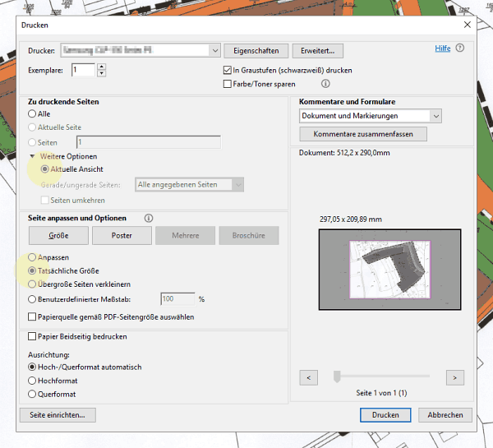Enable Farbe/Toner sparen checkbox

pos(228,84)
